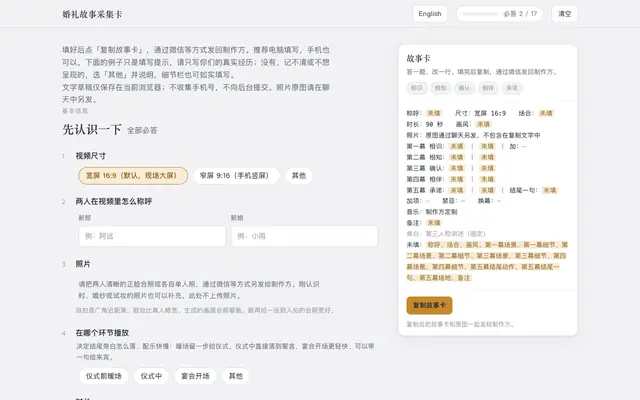Jump to the 确认 chapter chip
The width and height of the screenshot is (640, 400).
[x=464, y=88]
